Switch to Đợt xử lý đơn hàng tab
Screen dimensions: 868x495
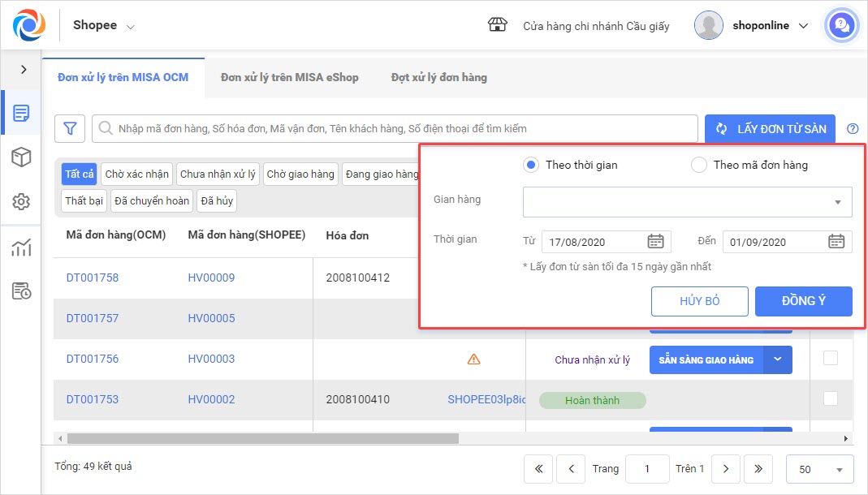[x=438, y=77]
